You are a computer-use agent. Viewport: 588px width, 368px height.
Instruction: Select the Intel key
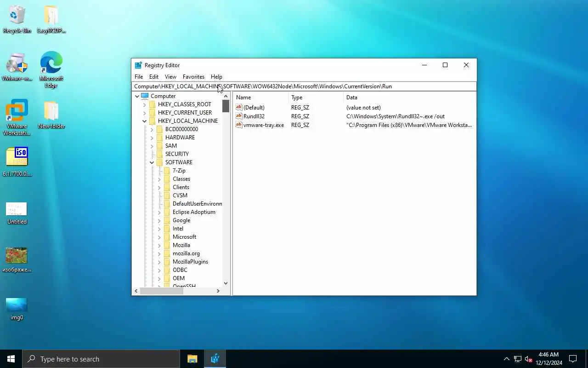178,229
